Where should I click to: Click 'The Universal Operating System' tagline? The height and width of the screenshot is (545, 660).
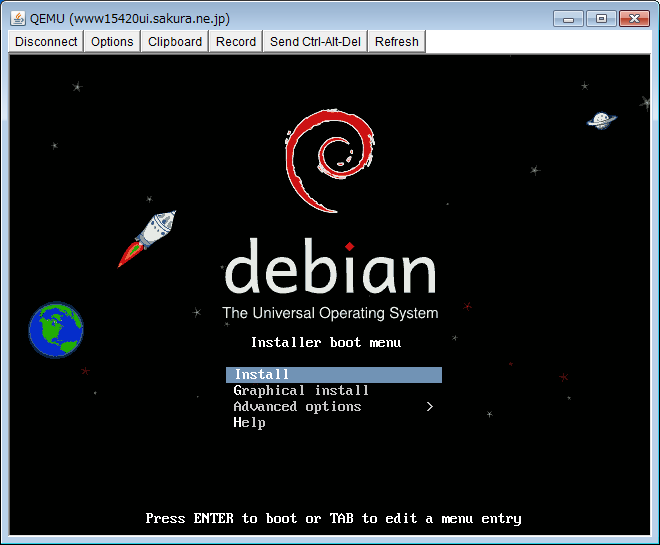[330, 313]
